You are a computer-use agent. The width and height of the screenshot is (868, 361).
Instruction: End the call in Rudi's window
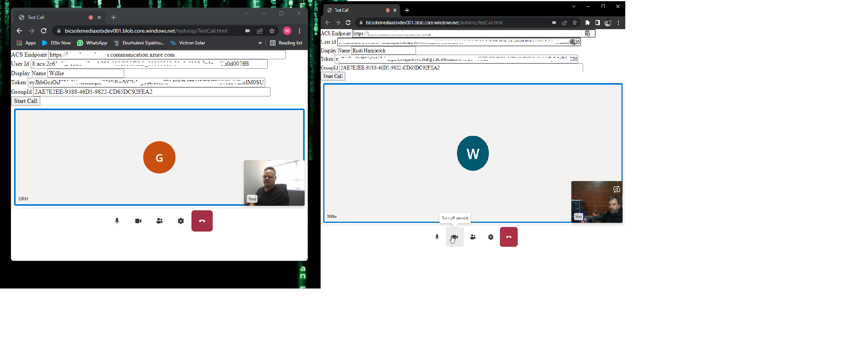pos(509,236)
